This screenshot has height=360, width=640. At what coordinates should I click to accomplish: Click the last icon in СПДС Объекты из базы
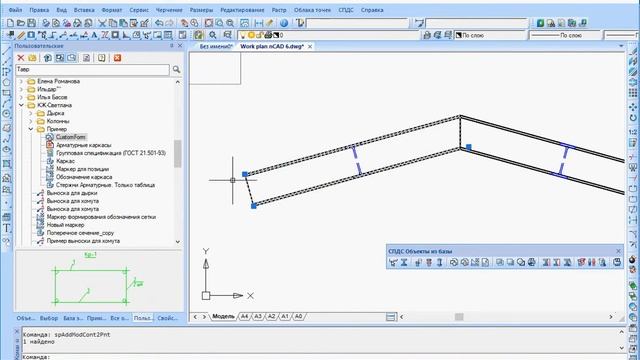(x=617, y=262)
